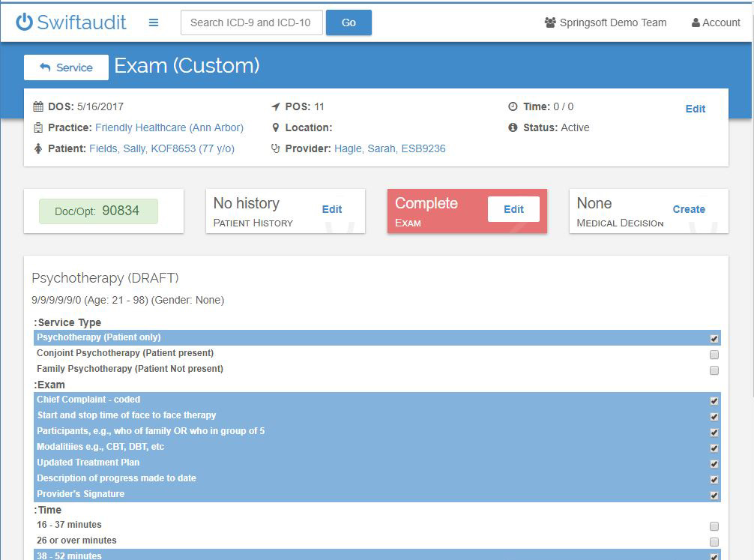Open the Friendly Healthcare (Ann Arbor) practice link
Screen dimensions: 754x560
click(169, 127)
